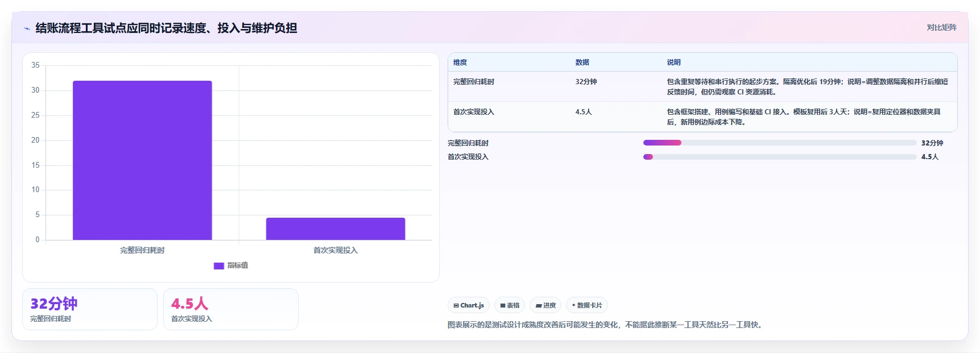
Task: Select the 表格 tag chip
Action: coord(510,305)
